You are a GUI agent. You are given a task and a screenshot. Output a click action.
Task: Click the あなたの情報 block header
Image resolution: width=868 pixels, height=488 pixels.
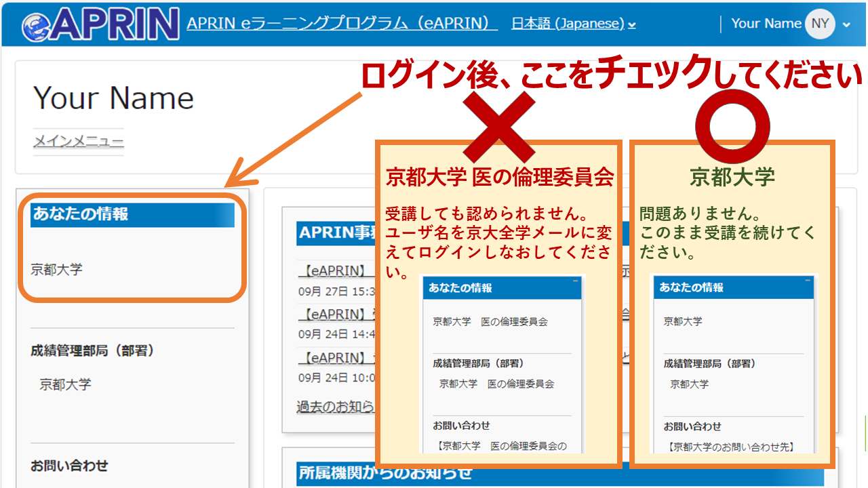(x=132, y=214)
